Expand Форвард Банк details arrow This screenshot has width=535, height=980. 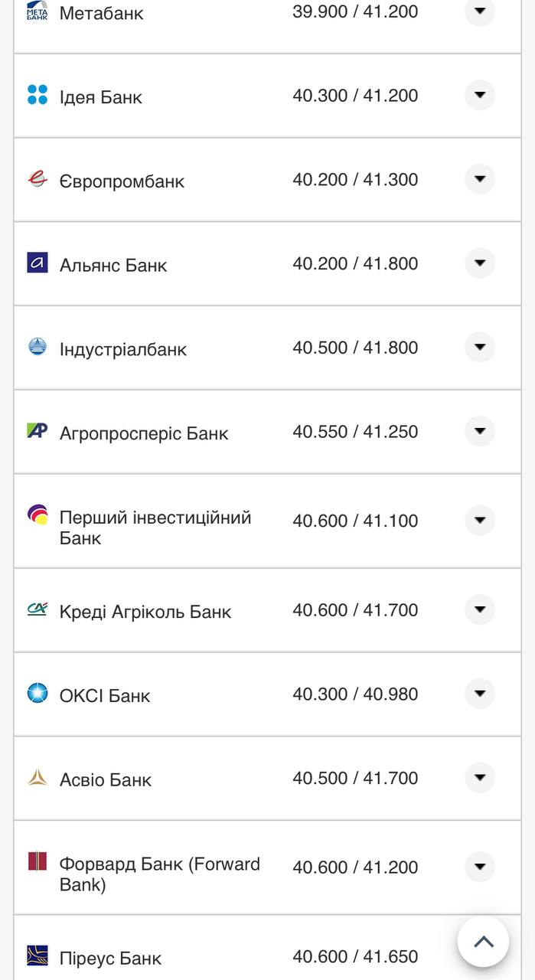coord(480,867)
